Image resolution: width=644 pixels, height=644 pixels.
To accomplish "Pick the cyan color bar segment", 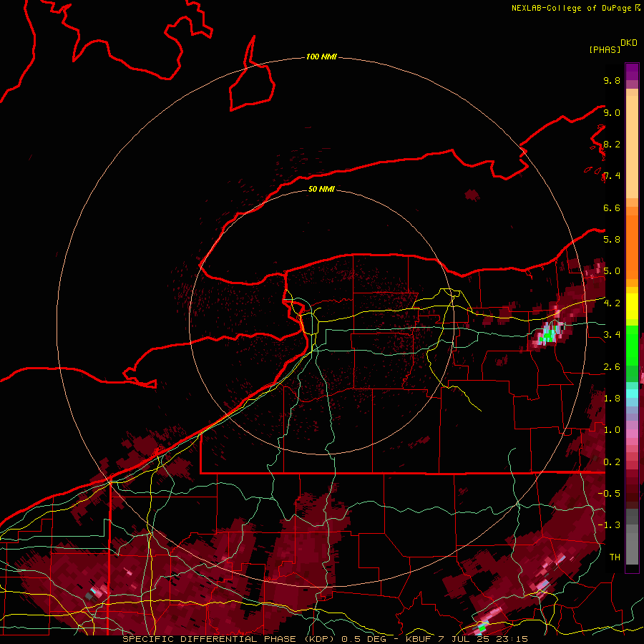I will tap(632, 393).
